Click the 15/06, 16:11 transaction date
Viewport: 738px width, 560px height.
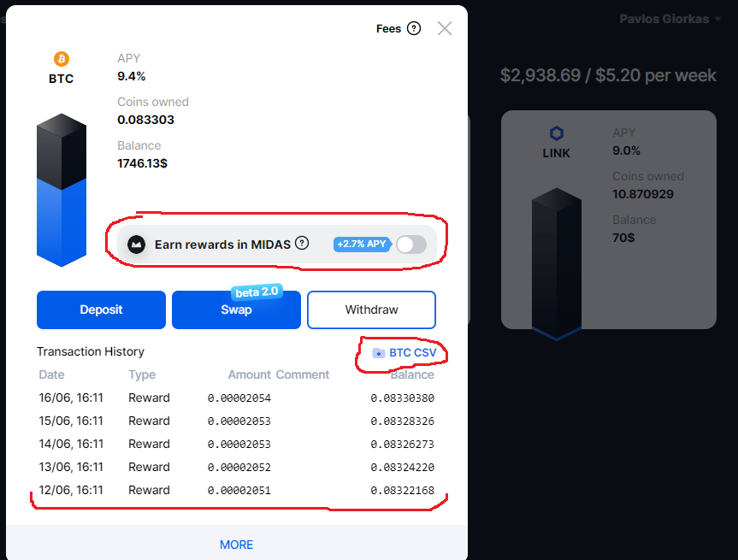point(71,421)
